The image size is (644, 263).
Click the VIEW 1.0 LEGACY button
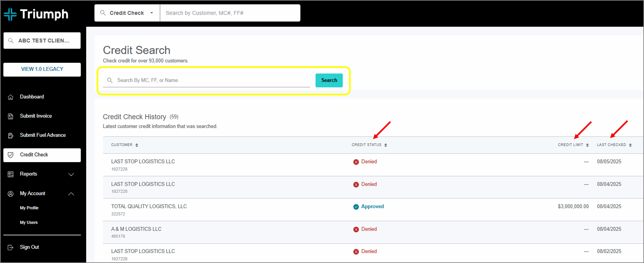coord(42,69)
